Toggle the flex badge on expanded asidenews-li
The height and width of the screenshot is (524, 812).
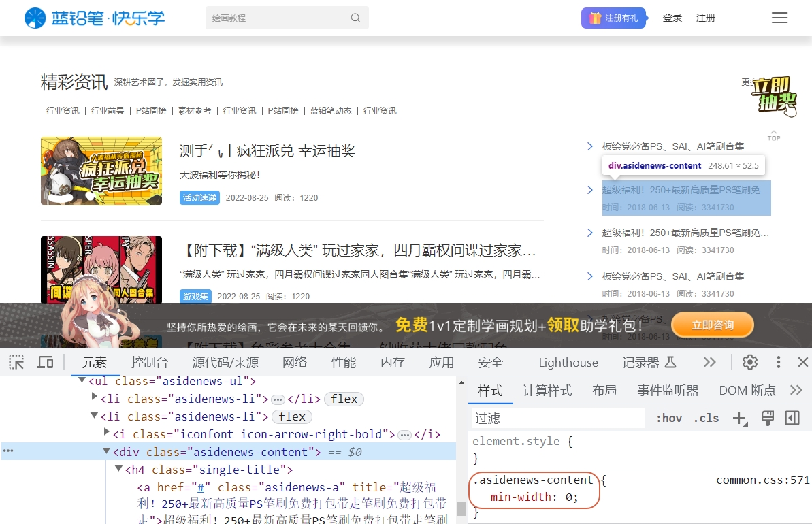292,416
